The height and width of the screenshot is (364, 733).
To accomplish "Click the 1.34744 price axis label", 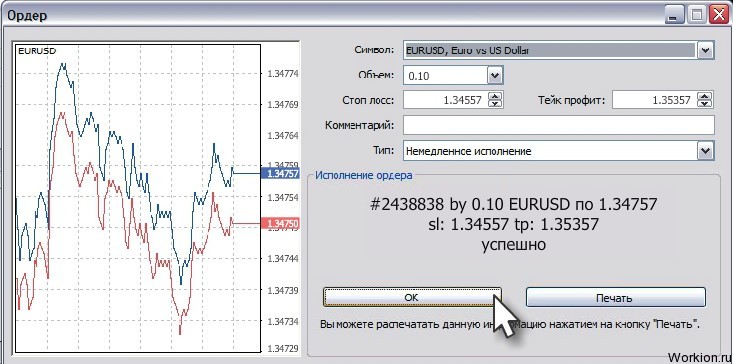I will (x=282, y=258).
